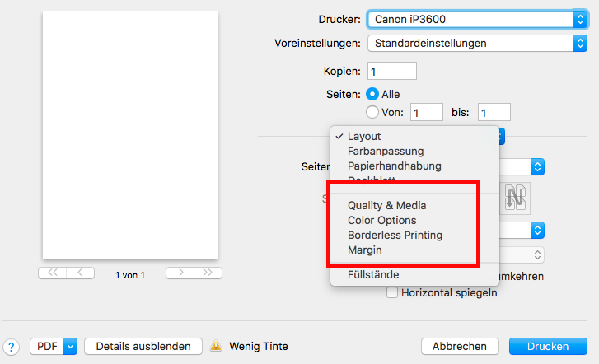Select the Alle pages radio button
599x364 pixels.
coord(372,94)
